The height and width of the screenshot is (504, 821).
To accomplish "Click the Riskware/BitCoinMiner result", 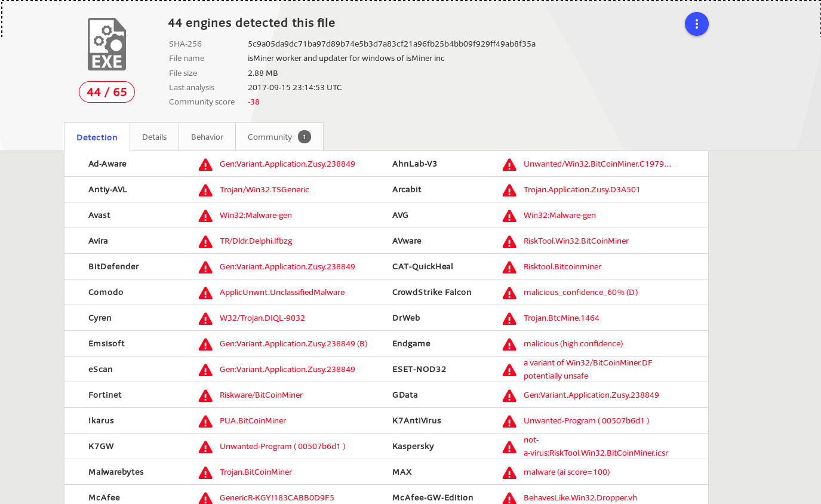I will [261, 395].
